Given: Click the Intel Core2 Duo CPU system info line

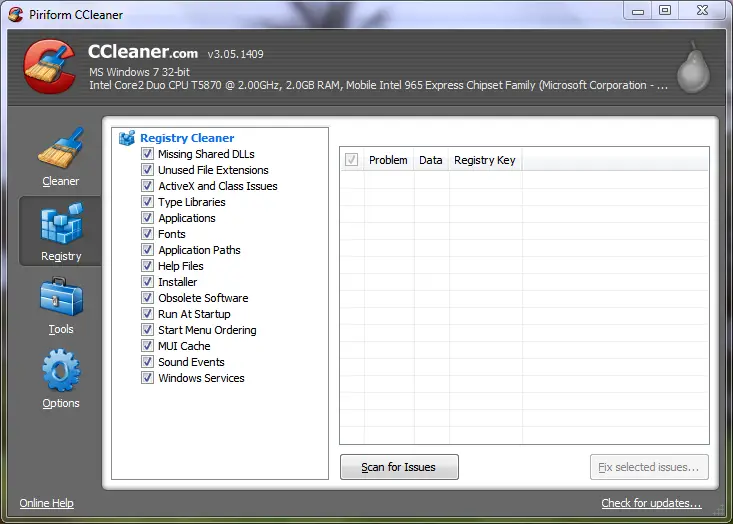Looking at the screenshot, I should (378, 85).
